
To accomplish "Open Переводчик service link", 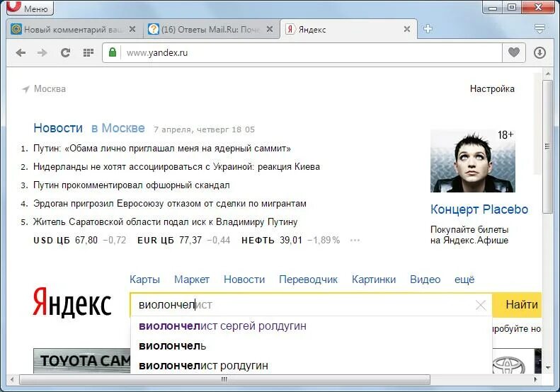I will pyautogui.click(x=308, y=279).
